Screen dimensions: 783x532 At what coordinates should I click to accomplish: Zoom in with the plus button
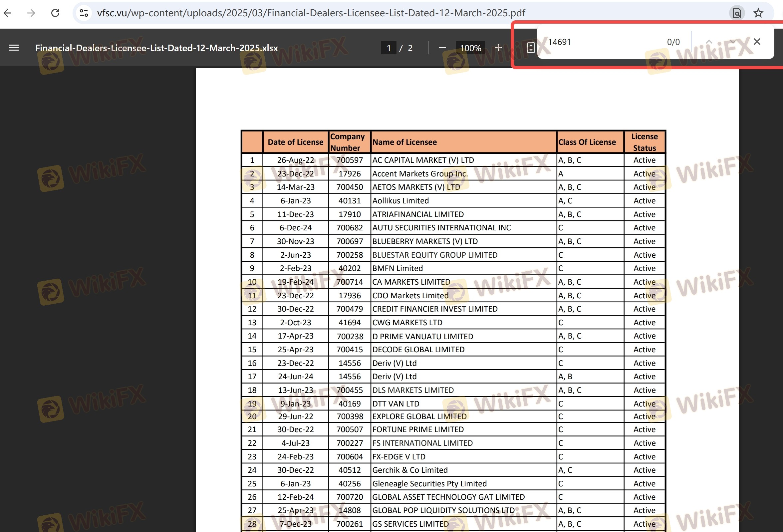pos(498,48)
